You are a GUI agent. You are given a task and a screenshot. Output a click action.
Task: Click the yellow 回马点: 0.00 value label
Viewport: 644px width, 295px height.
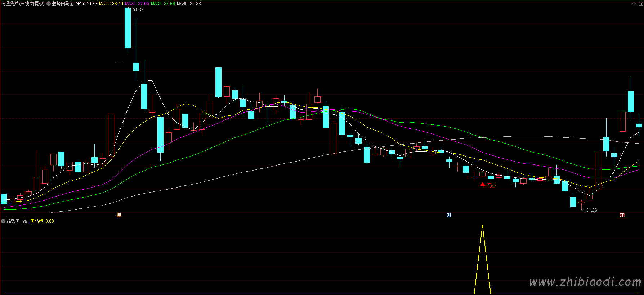pos(42,221)
